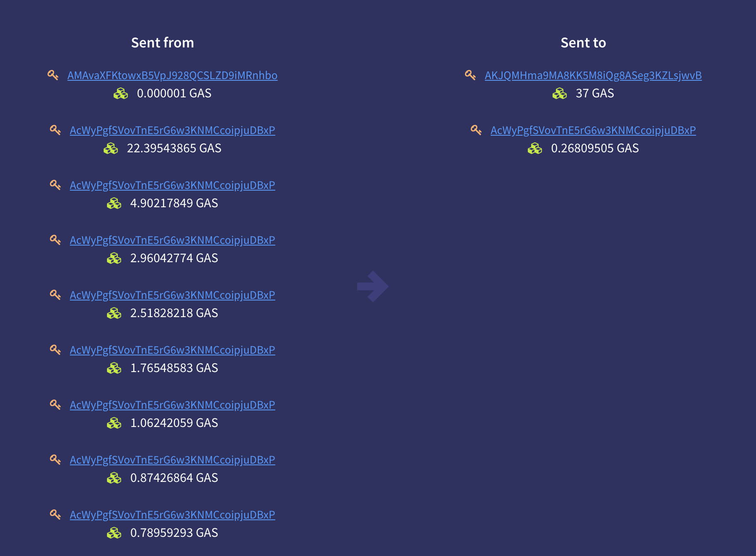
Task: Open AcWyPgf address link above 22.39543865 GAS
Action: point(173,130)
